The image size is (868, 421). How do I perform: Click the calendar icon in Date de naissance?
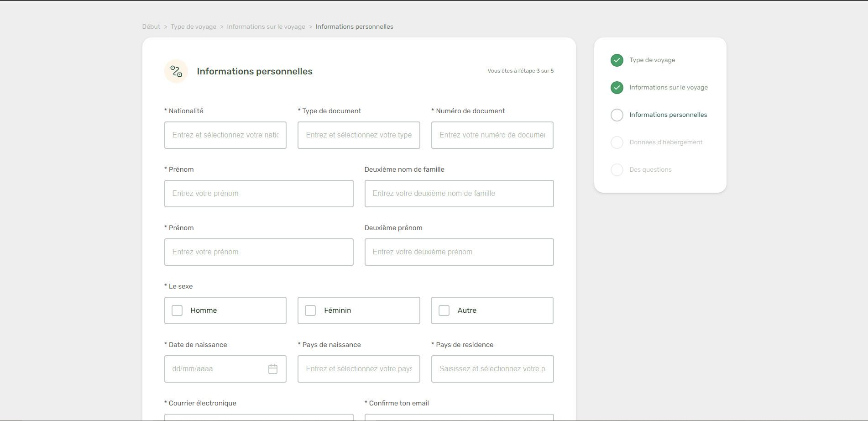point(273,369)
